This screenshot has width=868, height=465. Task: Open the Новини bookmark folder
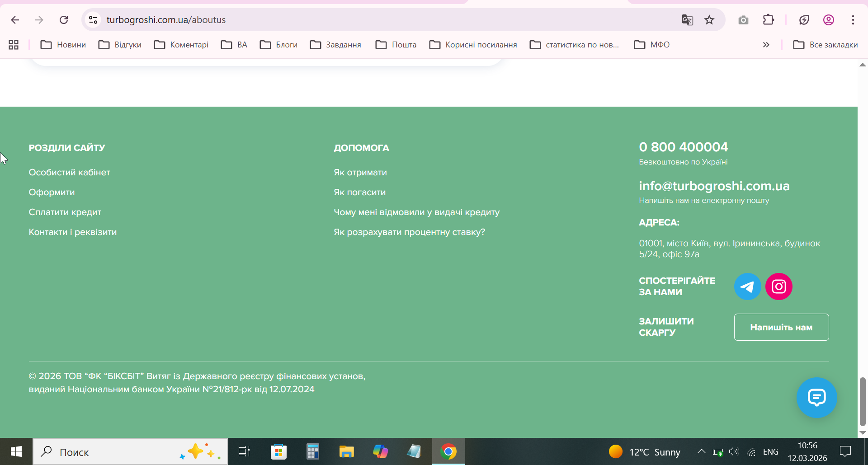(x=63, y=45)
